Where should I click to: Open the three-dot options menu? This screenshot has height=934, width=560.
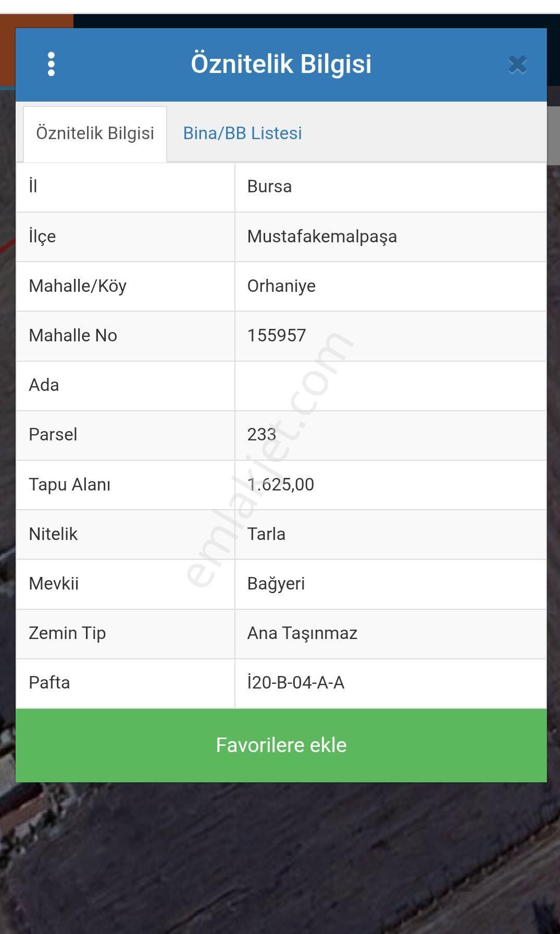(x=51, y=64)
